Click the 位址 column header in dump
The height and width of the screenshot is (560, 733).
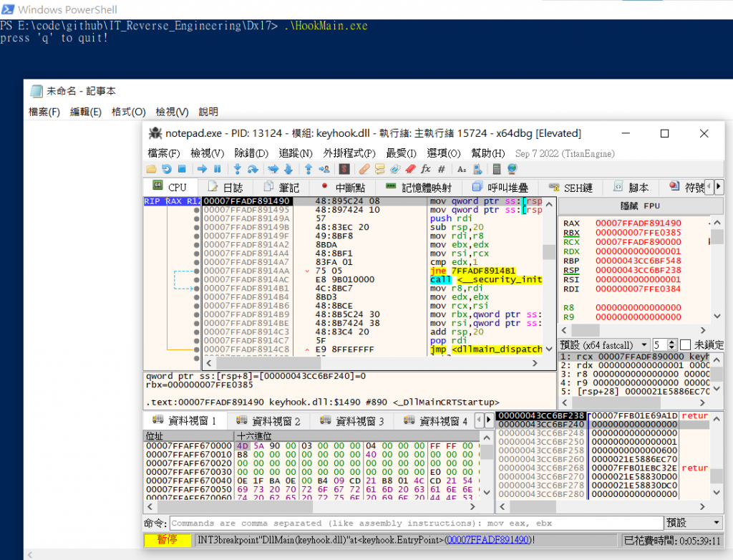coord(188,436)
